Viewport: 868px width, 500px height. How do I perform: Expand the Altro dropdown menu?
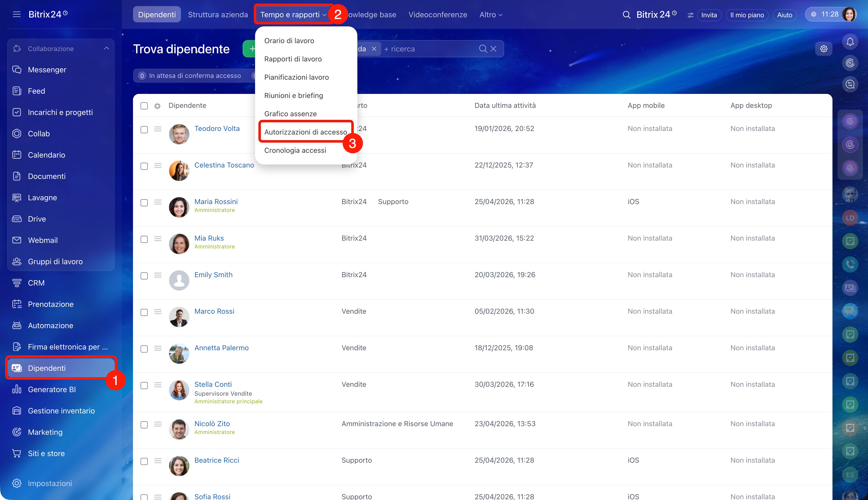pos(491,15)
